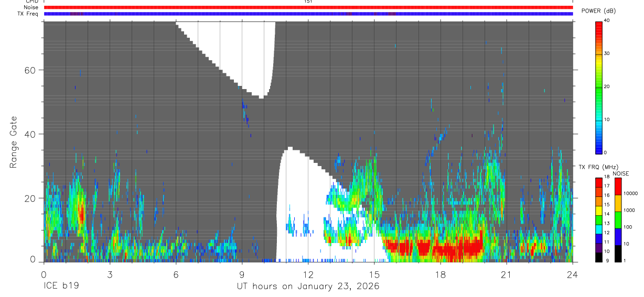Click the 1000 label on the NOISE scale

629,211
